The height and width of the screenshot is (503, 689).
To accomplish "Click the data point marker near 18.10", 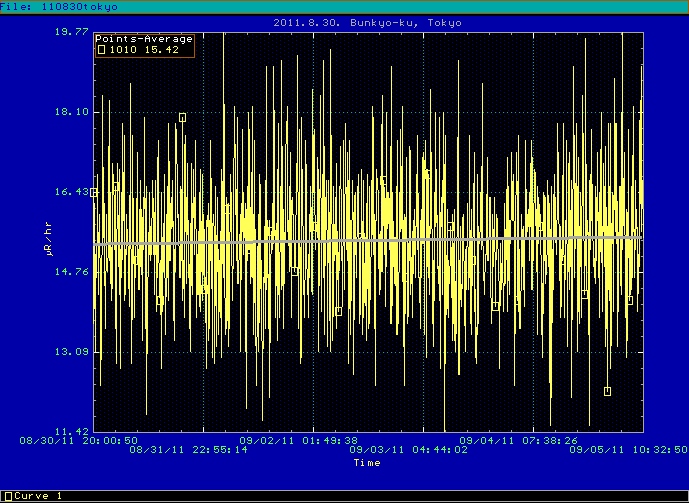I will pos(182,117).
